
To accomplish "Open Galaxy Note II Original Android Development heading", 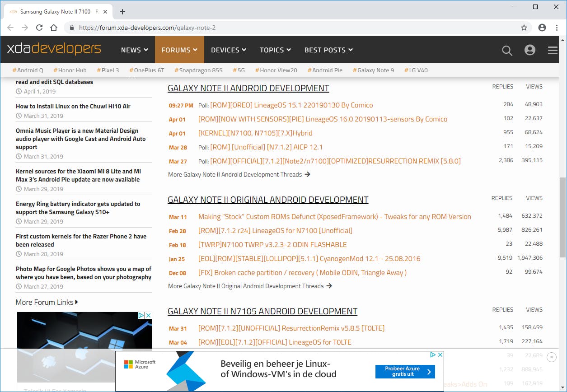I will click(268, 200).
